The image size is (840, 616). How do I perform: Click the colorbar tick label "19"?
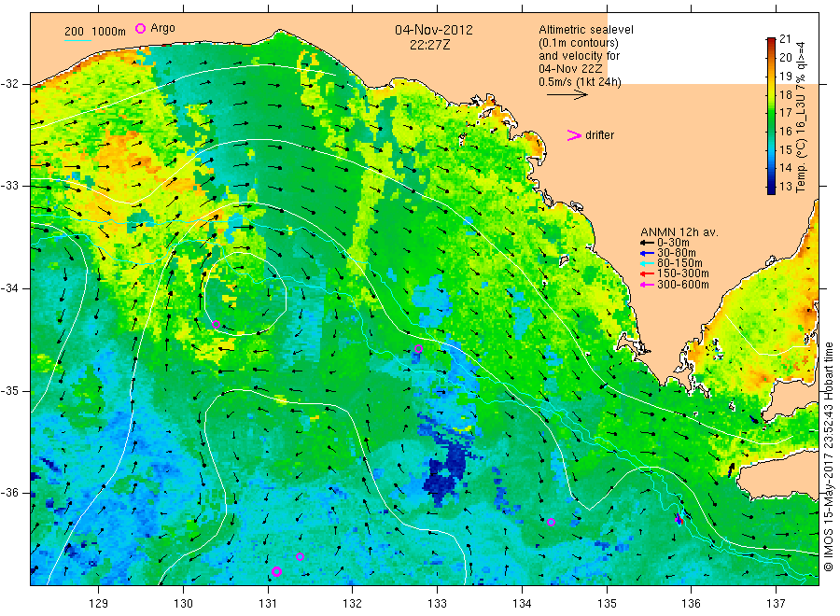coord(785,76)
